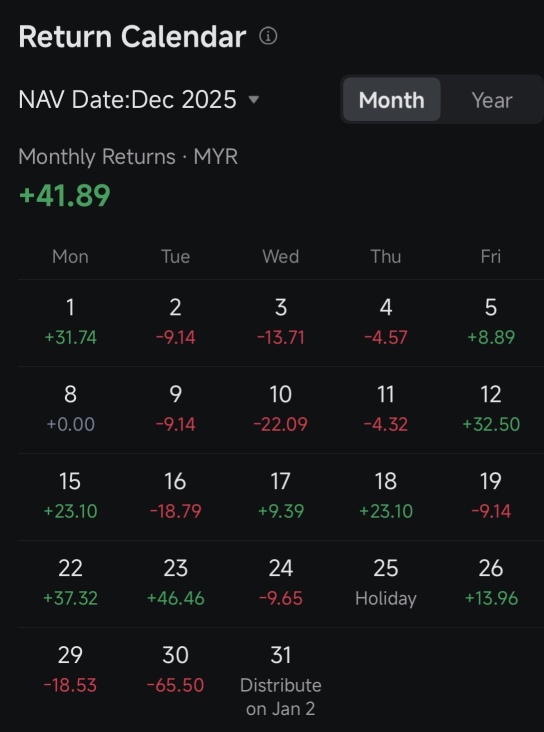Open the NAV Date:Dec 2025 selector
The width and height of the screenshot is (544, 732).
[x=139, y=99]
